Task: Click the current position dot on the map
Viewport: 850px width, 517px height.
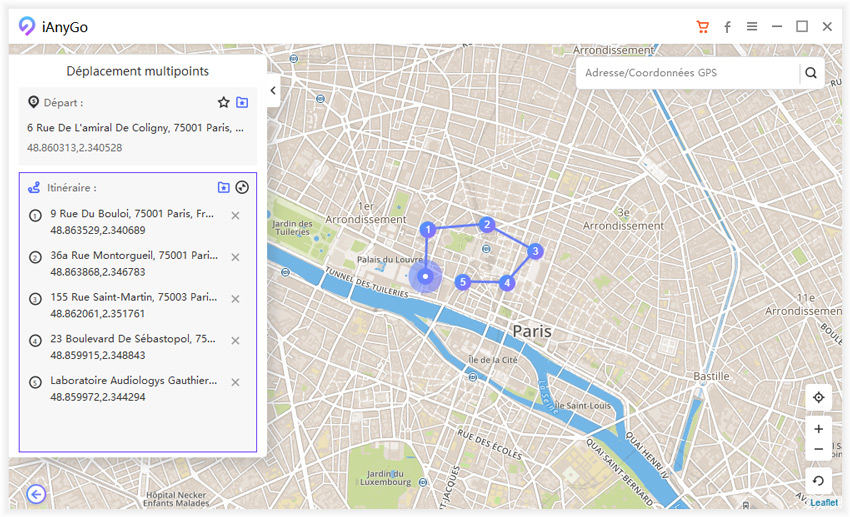Action: [x=426, y=276]
